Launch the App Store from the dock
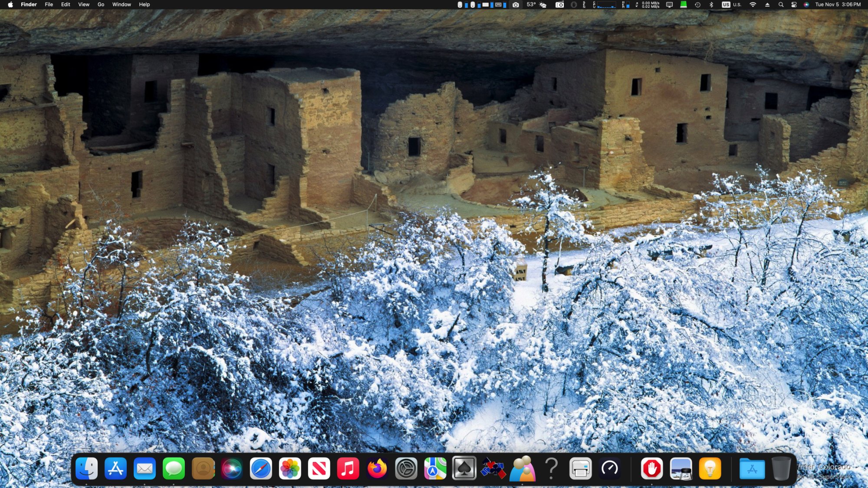Viewport: 868px width, 488px height. pos(115,468)
